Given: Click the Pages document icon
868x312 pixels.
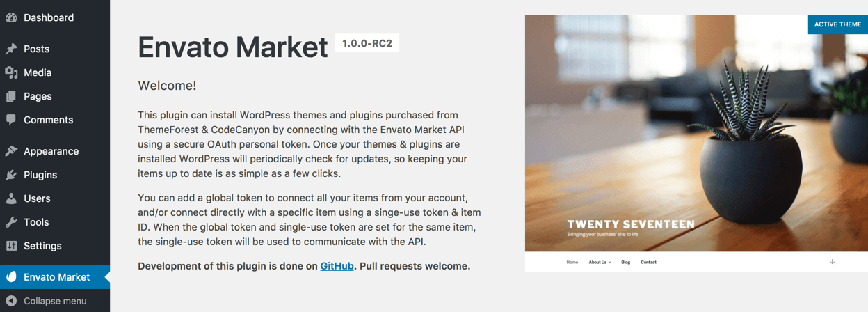Looking at the screenshot, I should [11, 96].
